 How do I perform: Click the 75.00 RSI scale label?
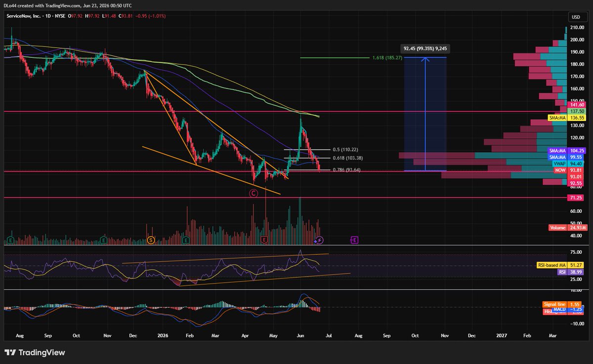pyautogui.click(x=576, y=251)
